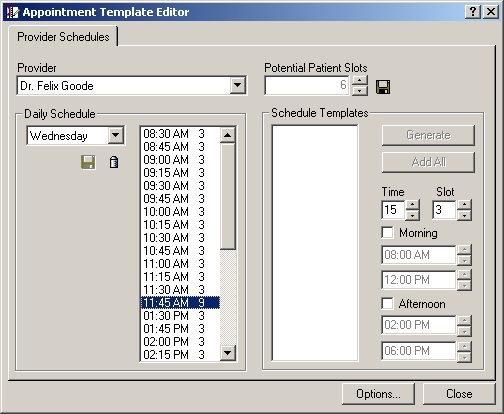Increase the Time value with up arrow
Viewport: 504px width, 414px height.
413,205
